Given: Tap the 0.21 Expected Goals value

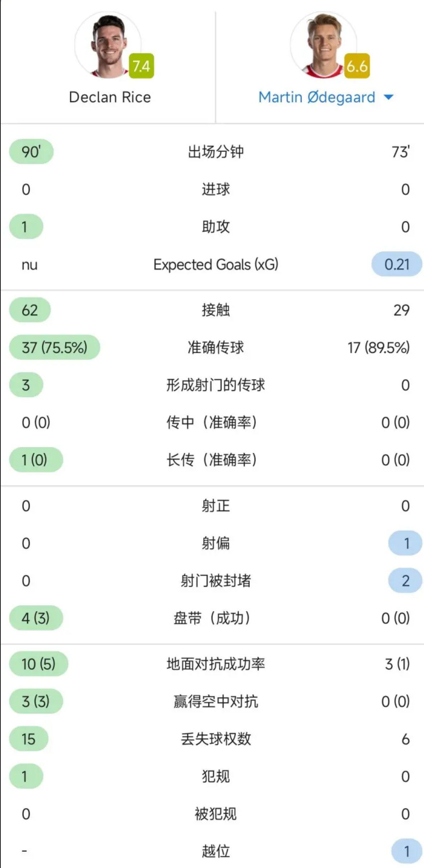Looking at the screenshot, I should pos(397,264).
